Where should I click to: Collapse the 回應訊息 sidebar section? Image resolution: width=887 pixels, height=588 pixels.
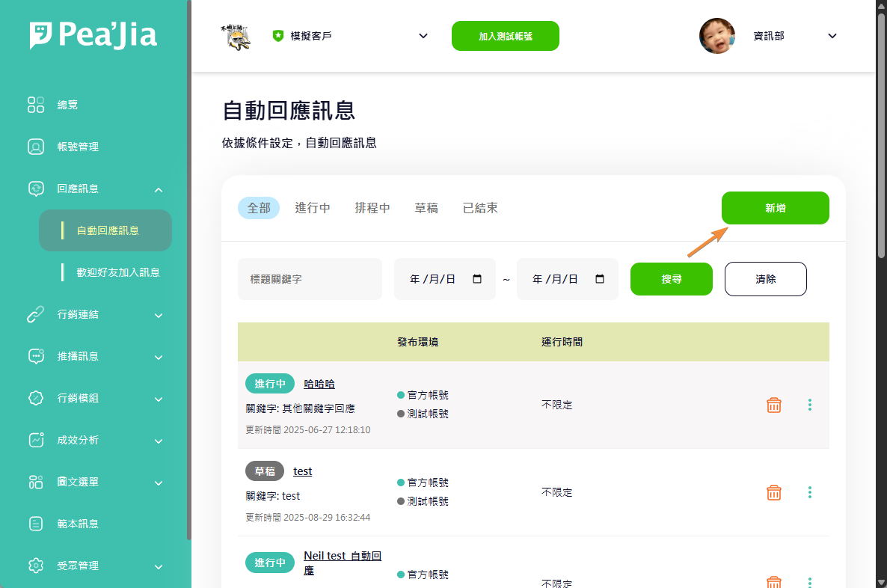(159, 189)
